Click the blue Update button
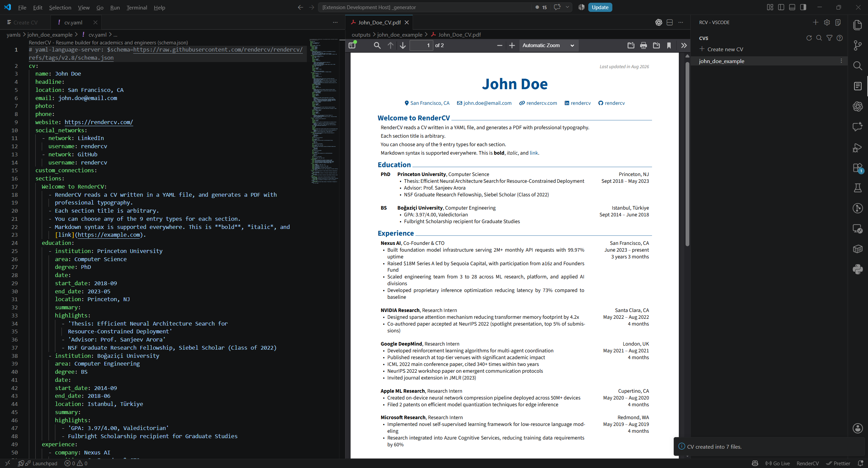 (600, 7)
